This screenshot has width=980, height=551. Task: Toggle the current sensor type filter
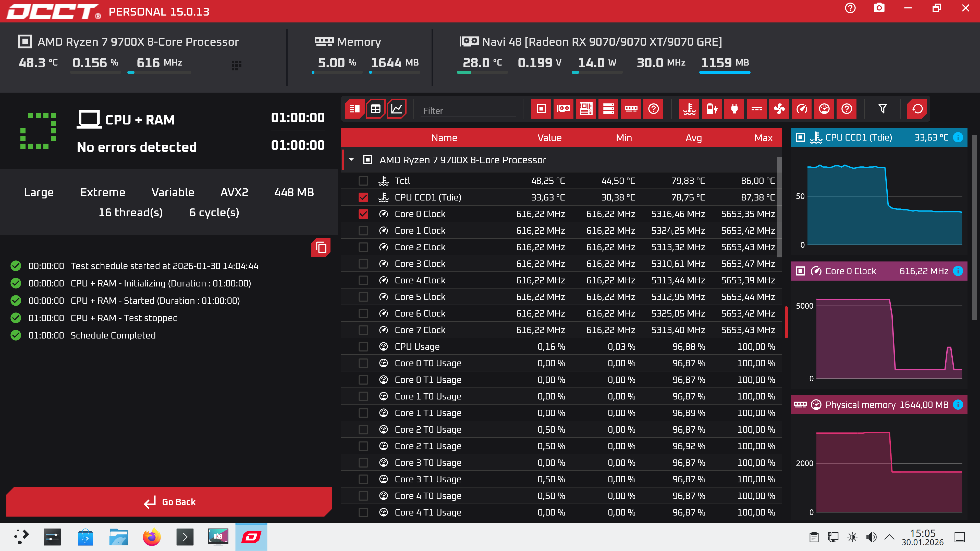(757, 109)
